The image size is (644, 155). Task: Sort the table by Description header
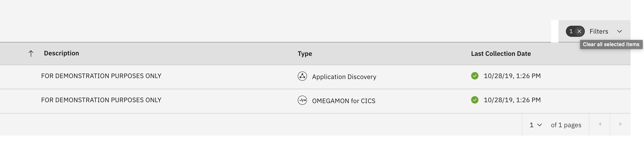(x=61, y=53)
